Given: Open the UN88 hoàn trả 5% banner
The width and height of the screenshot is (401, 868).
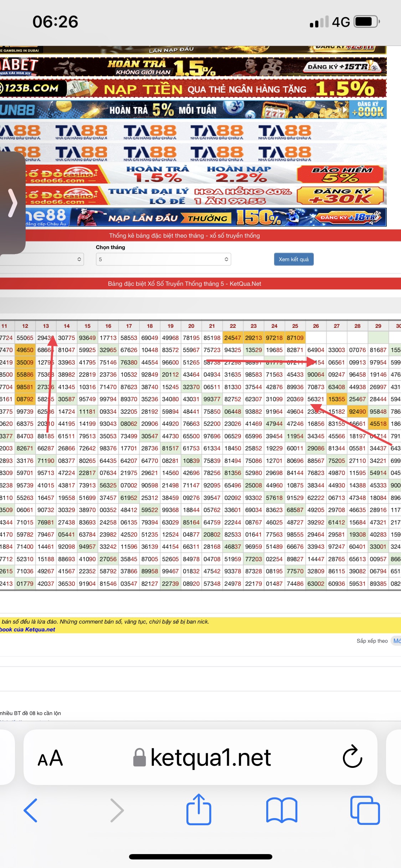Looking at the screenshot, I should pyautogui.click(x=193, y=110).
